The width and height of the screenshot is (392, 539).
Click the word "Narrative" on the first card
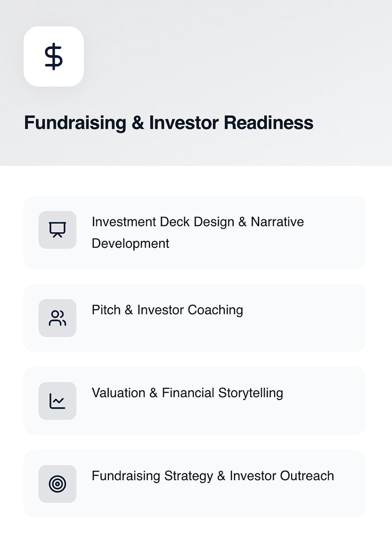pos(277,222)
